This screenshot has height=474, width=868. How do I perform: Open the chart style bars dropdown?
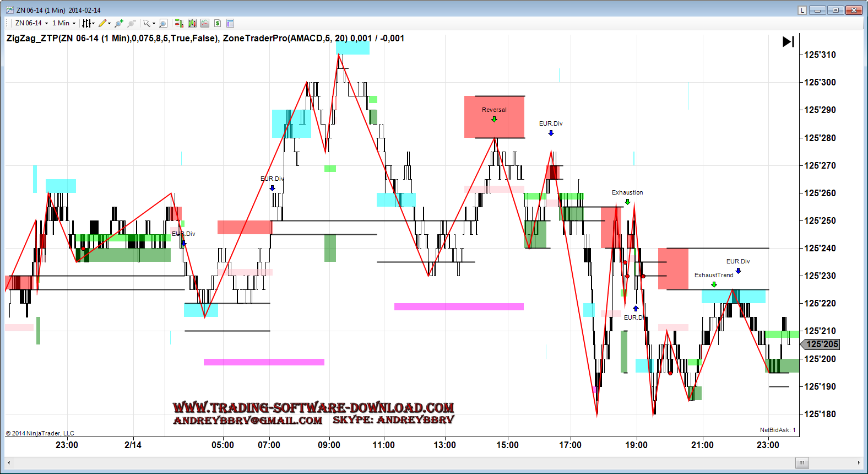click(x=88, y=23)
